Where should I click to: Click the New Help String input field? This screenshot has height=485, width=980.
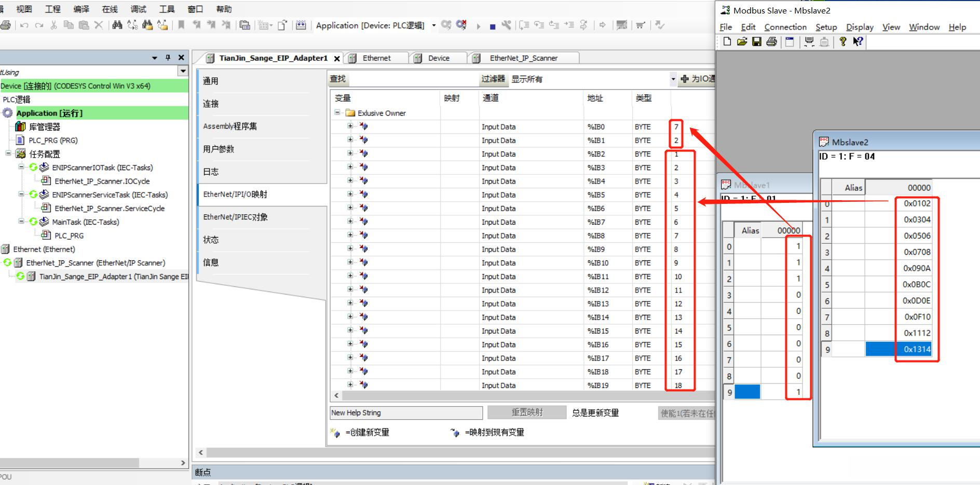(x=406, y=412)
